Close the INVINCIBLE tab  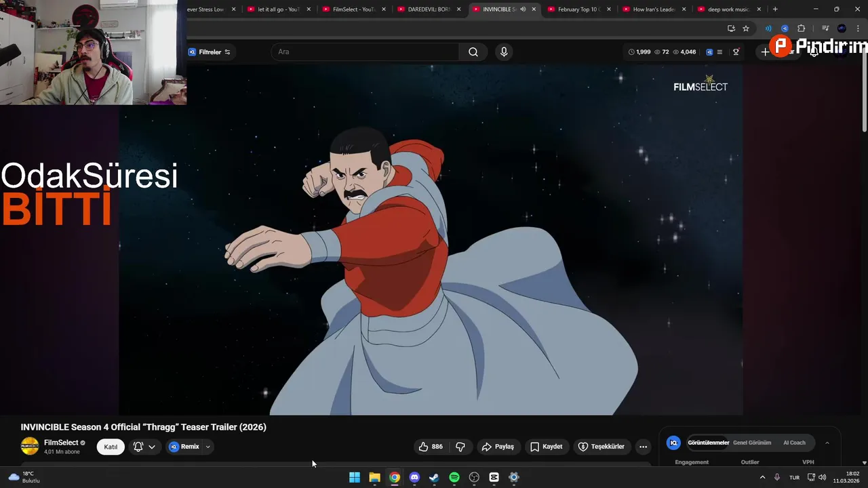534,9
